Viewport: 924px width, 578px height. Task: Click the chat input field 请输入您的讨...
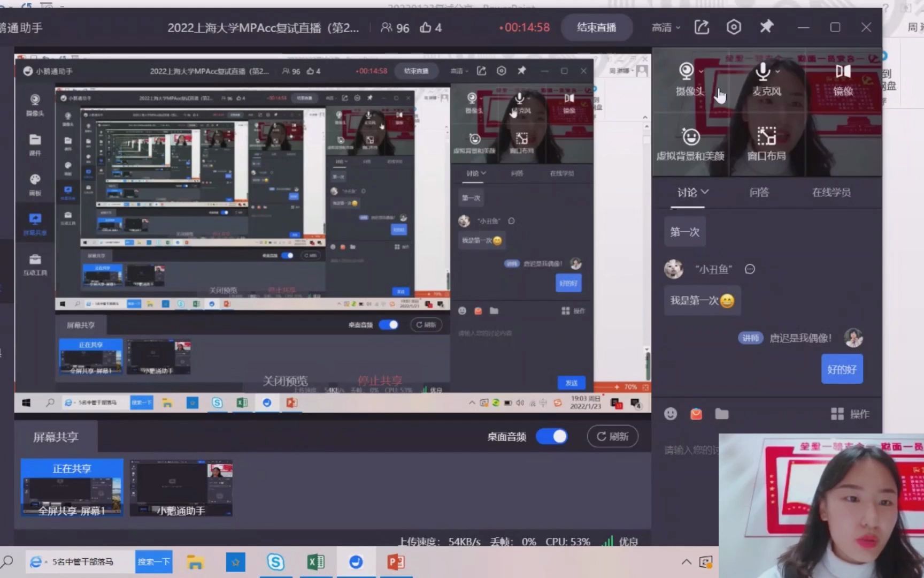point(691,450)
